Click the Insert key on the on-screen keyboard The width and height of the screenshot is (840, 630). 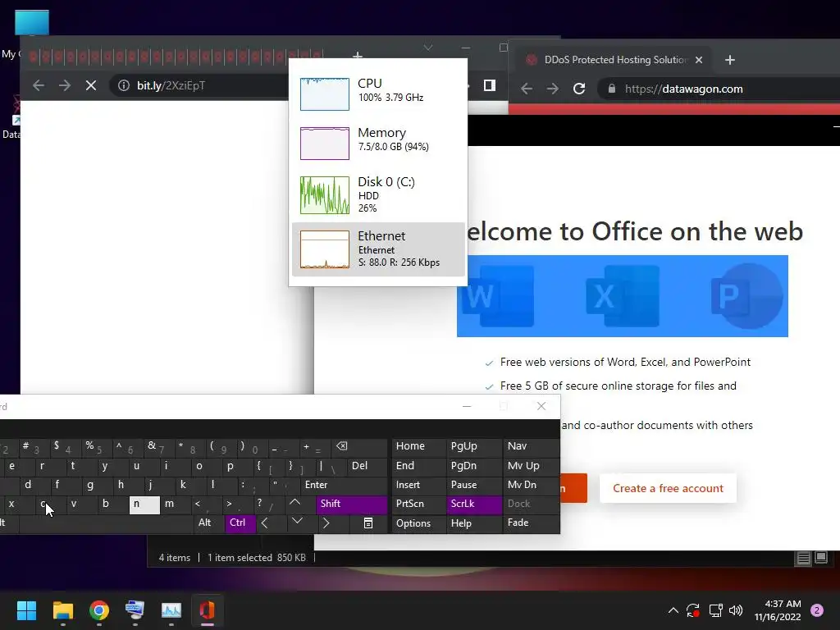tap(418, 485)
